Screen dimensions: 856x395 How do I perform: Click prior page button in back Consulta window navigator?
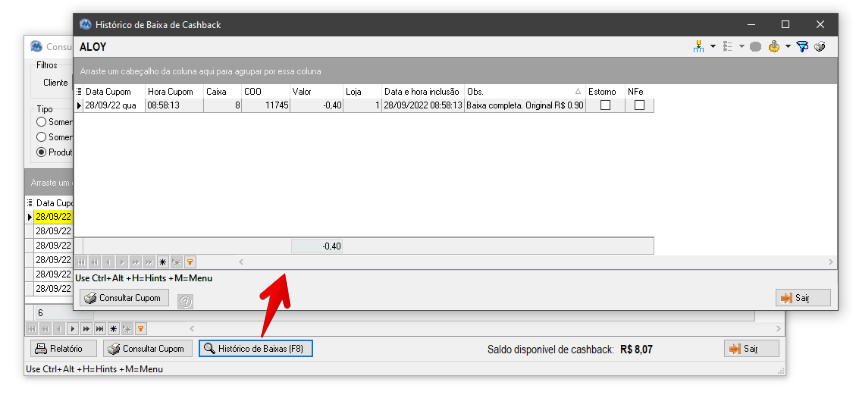click(45, 329)
